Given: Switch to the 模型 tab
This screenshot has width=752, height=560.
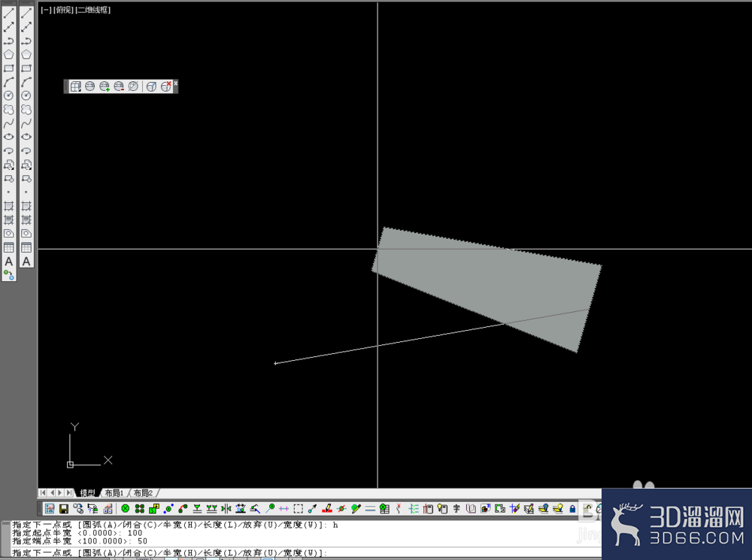Looking at the screenshot, I should (x=87, y=493).
